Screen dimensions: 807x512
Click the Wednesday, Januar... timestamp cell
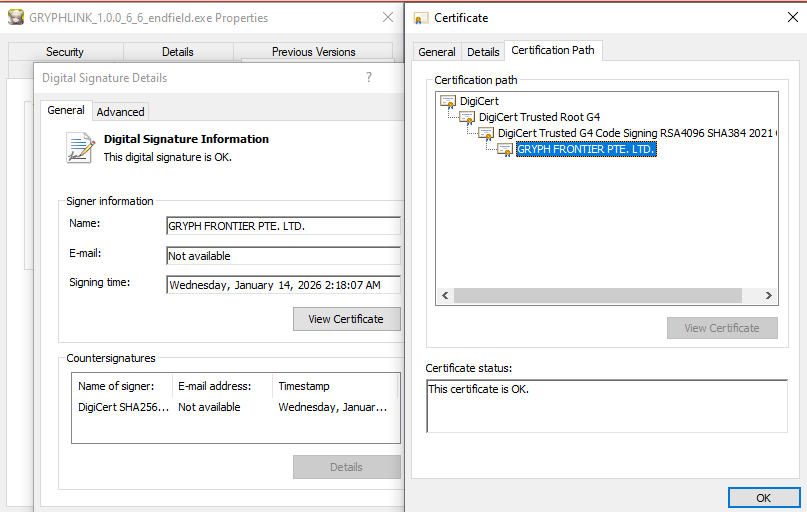(x=332, y=407)
